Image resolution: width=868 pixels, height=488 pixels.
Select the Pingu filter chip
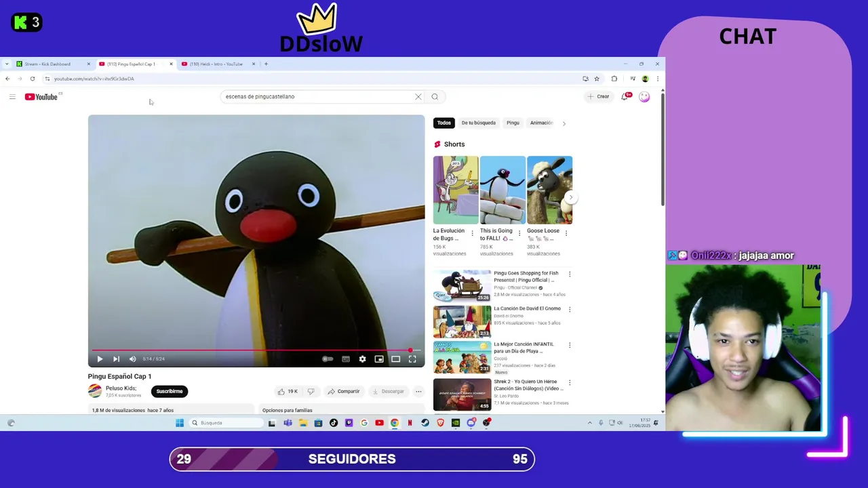(x=513, y=123)
